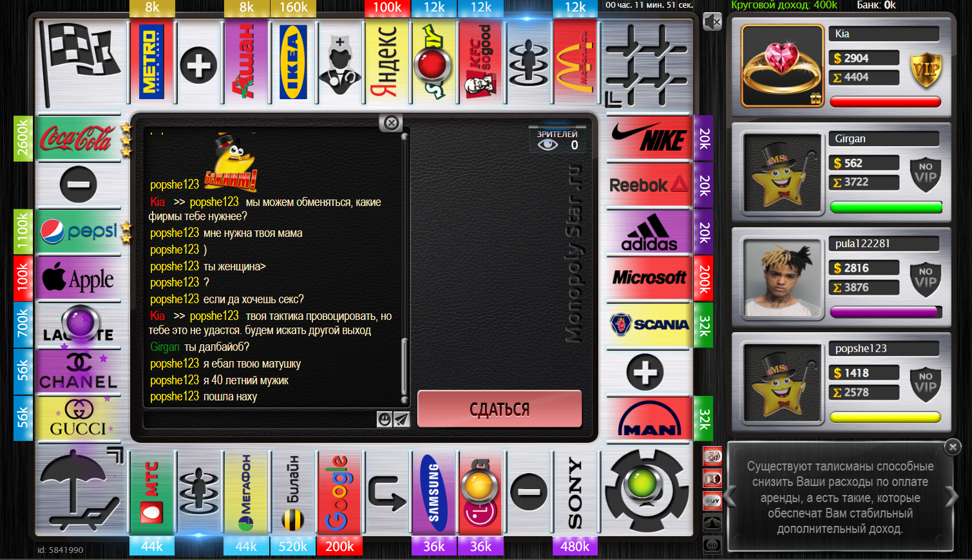Select the IKEA property cell

293,62
